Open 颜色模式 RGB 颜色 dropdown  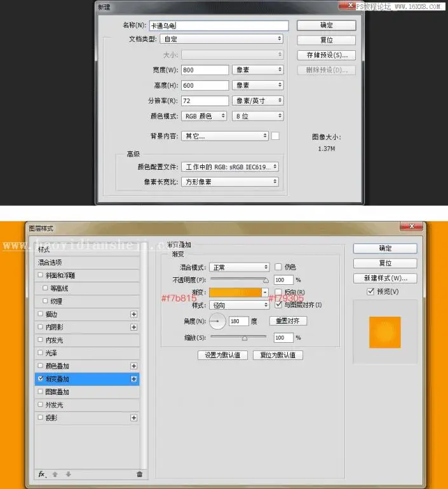tap(204, 116)
